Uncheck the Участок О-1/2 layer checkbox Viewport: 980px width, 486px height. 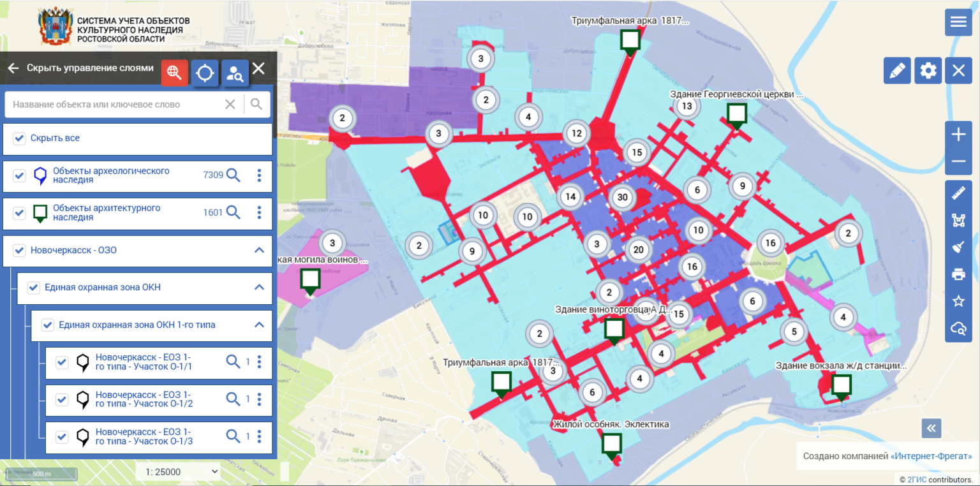62,399
